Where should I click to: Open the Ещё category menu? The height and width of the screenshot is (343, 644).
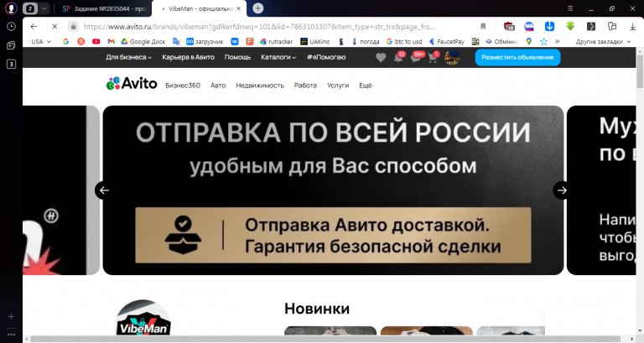tap(365, 86)
